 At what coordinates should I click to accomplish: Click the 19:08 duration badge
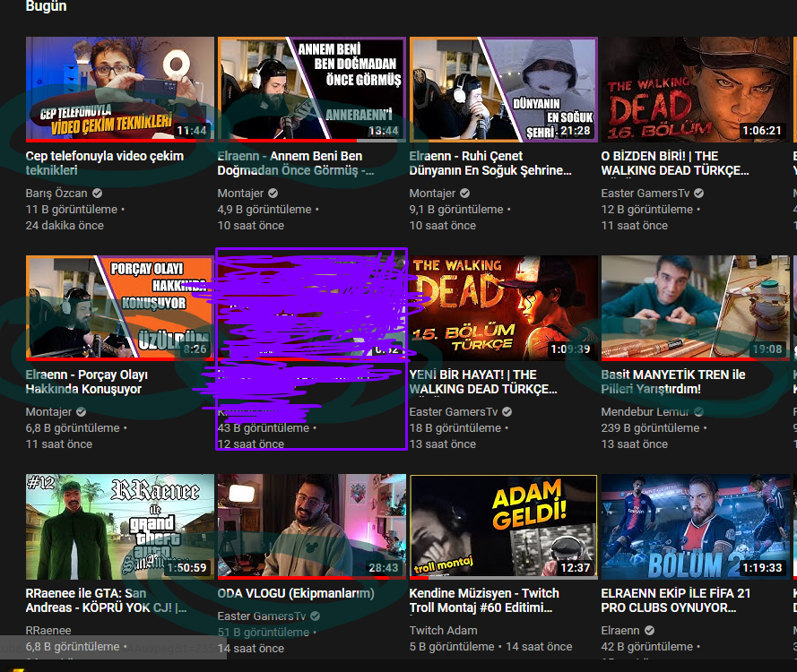point(767,349)
